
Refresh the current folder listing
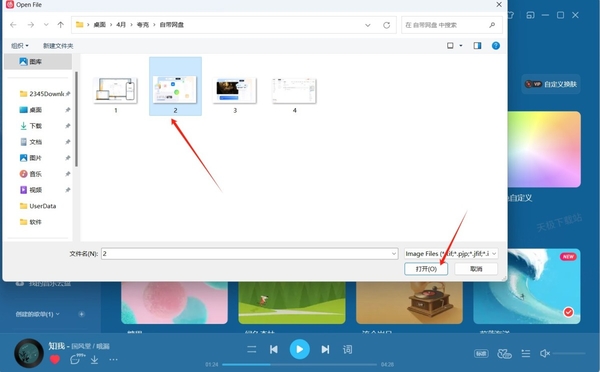[x=386, y=25]
